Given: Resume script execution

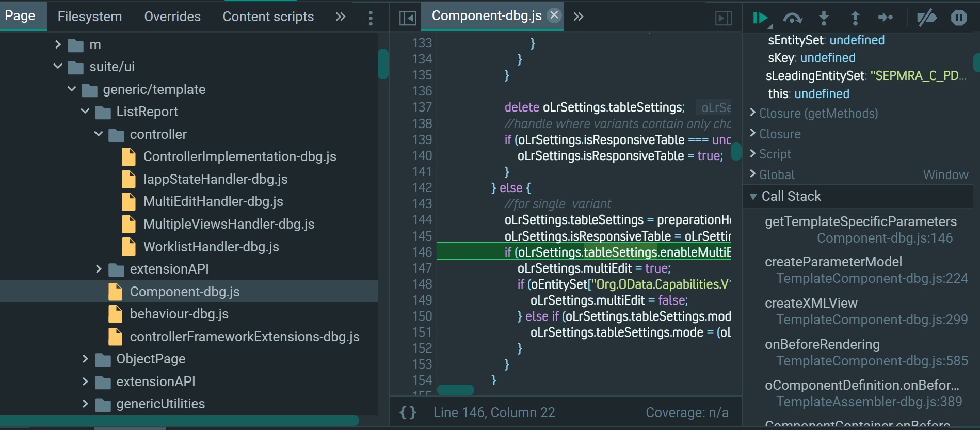Looking at the screenshot, I should (x=761, y=18).
